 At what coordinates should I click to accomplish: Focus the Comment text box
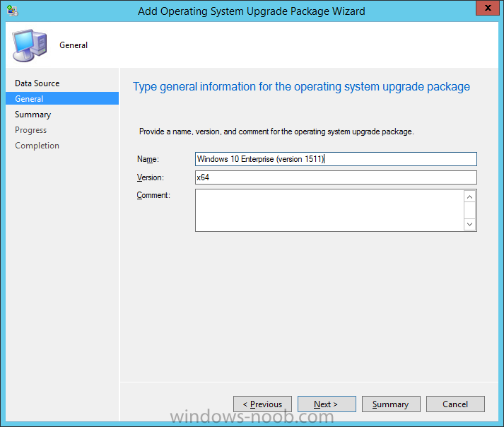(x=329, y=210)
